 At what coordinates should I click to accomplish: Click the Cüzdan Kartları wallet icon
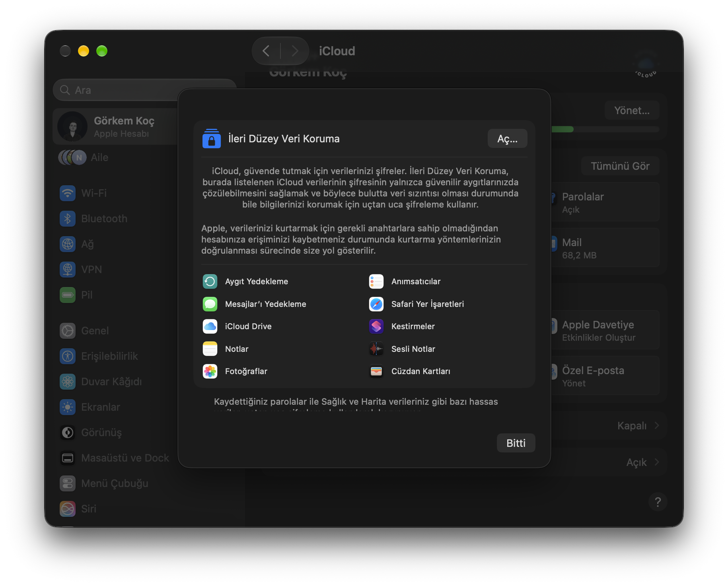[376, 371]
